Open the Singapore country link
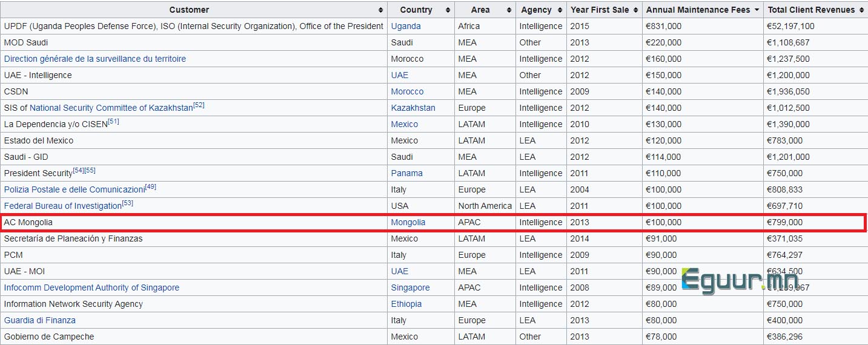The height and width of the screenshot is (345, 868). tap(411, 287)
